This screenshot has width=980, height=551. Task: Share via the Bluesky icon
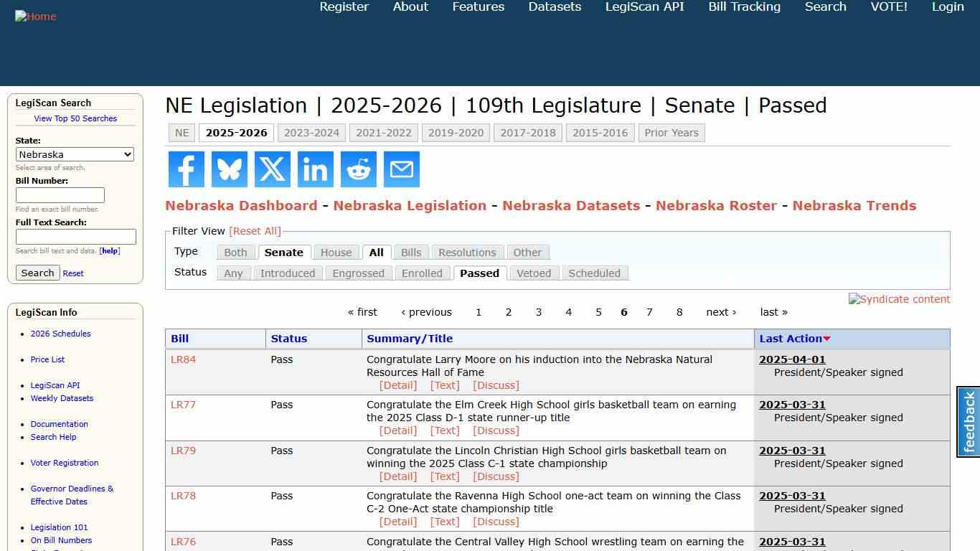pos(229,169)
